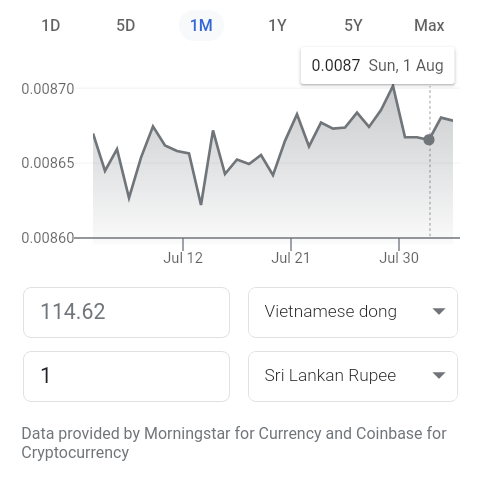Click the chart peak near Jul 30
The height and width of the screenshot is (480, 480).
point(393,86)
